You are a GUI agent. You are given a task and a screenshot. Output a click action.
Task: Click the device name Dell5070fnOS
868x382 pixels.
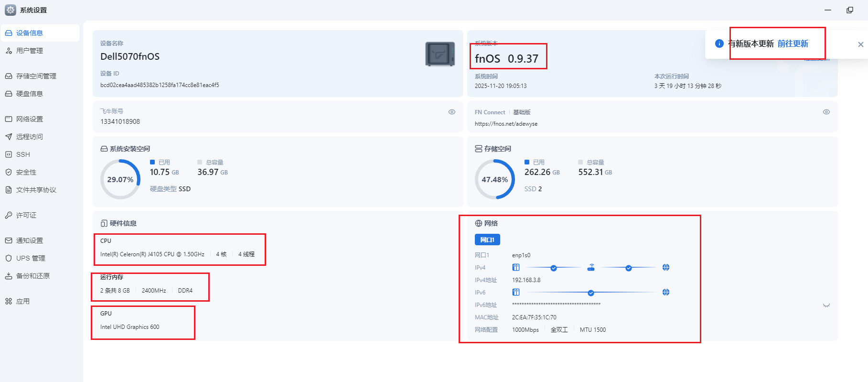tap(130, 56)
